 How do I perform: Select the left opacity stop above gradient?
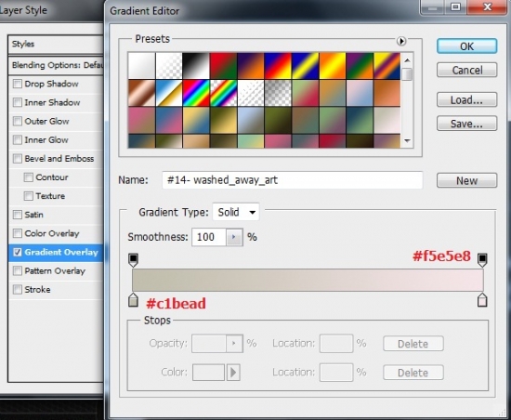pos(133,259)
